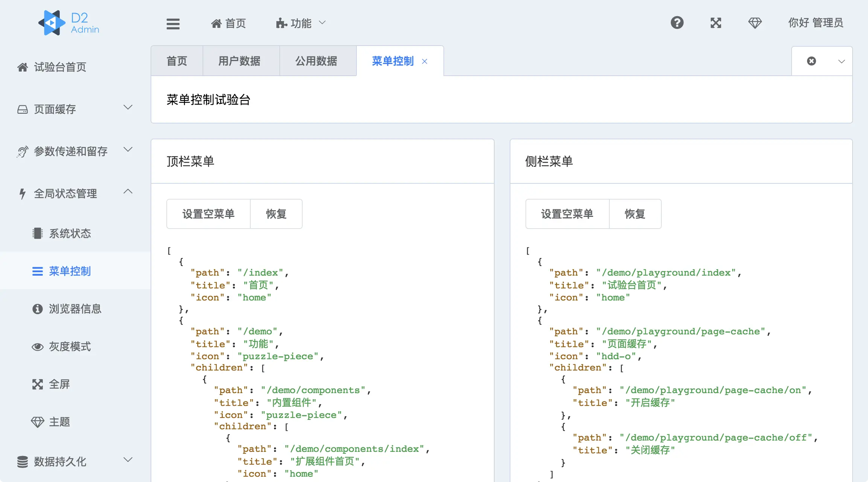The height and width of the screenshot is (482, 868).
Task: Click 设置空菜单 under 顶栏菜单
Action: click(208, 214)
